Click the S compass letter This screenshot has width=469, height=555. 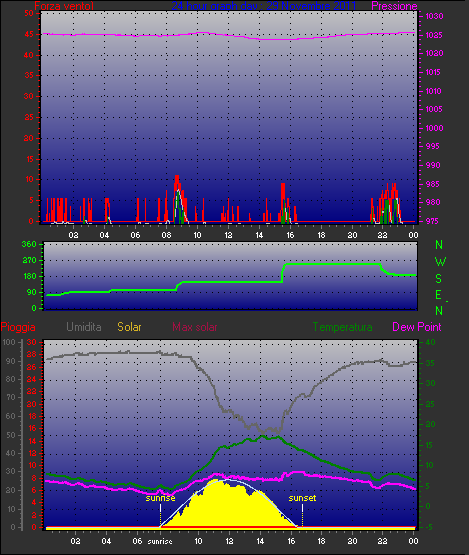(x=439, y=279)
